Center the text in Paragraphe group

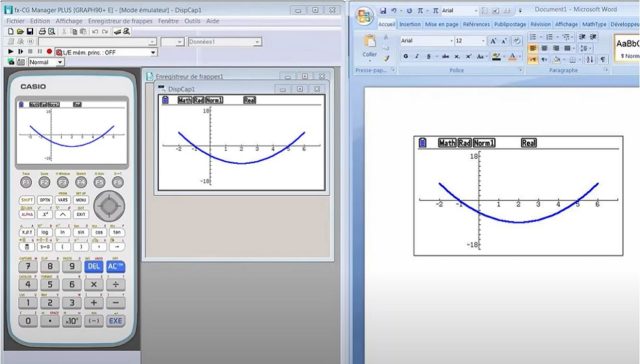pyautogui.click(x=544, y=48)
